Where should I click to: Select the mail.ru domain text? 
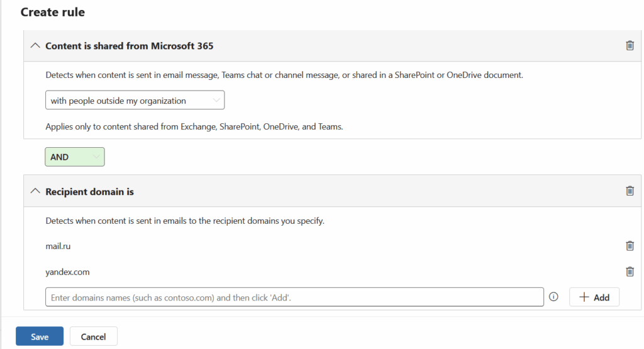coord(58,246)
